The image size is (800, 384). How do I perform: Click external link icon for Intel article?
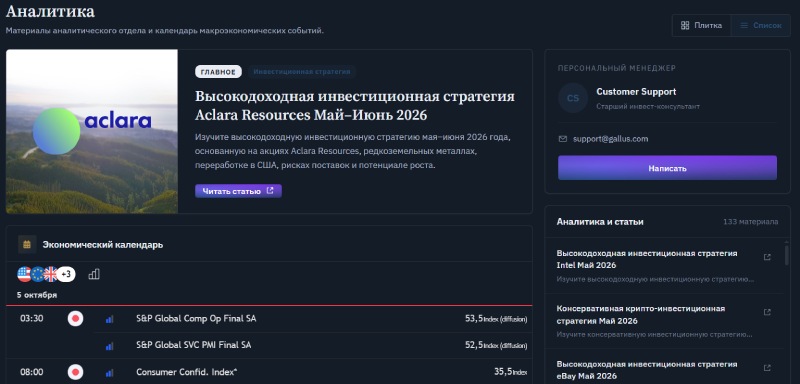[767, 257]
